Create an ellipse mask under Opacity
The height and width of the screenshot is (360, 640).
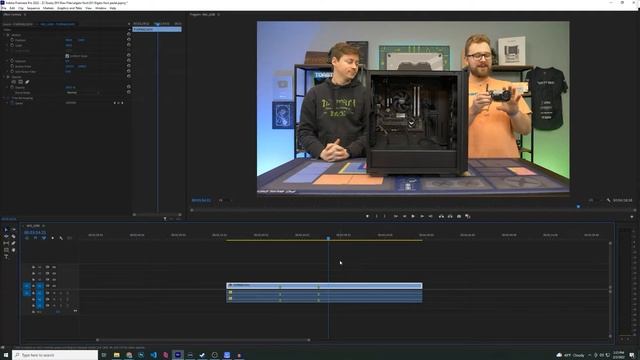pyautogui.click(x=13, y=82)
